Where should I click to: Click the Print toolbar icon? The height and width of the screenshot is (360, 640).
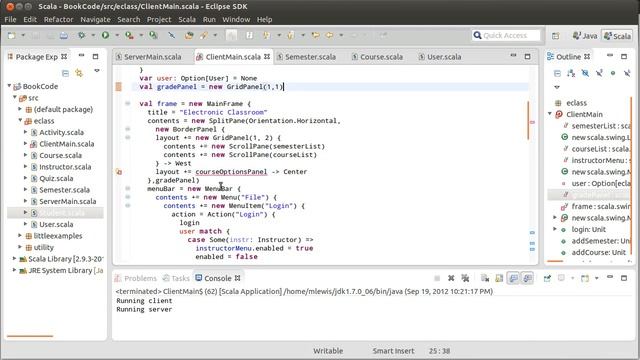point(64,36)
